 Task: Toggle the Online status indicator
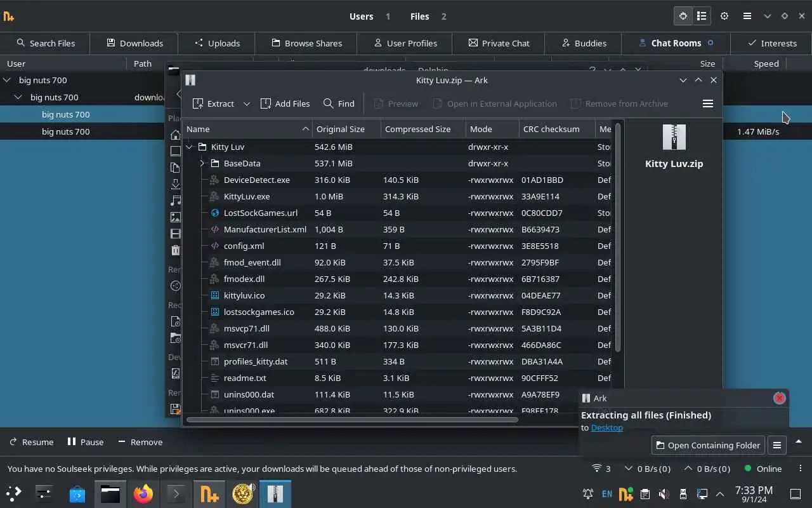click(x=763, y=469)
